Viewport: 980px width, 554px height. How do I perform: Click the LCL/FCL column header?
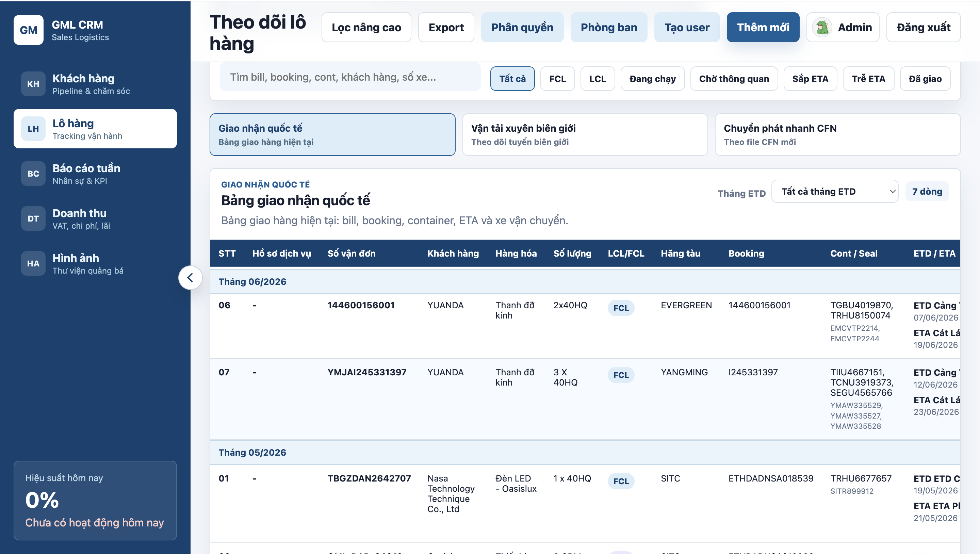[x=626, y=254]
